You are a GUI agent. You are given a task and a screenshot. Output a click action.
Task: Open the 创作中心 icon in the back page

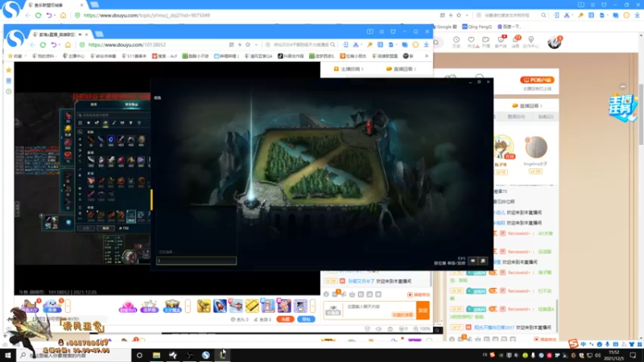pos(531,42)
